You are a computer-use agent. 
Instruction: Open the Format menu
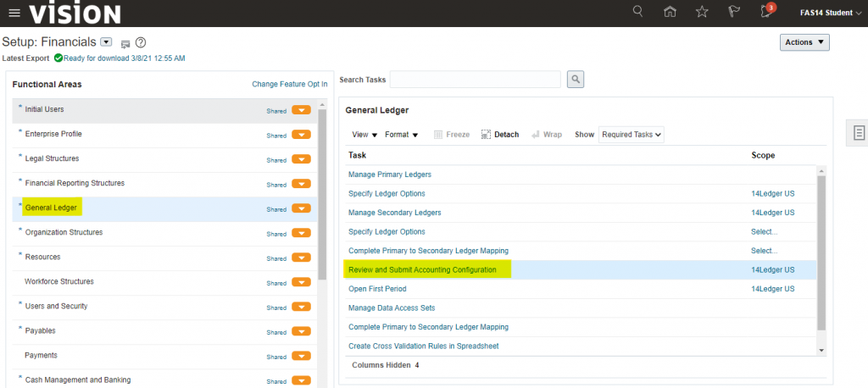tap(402, 134)
